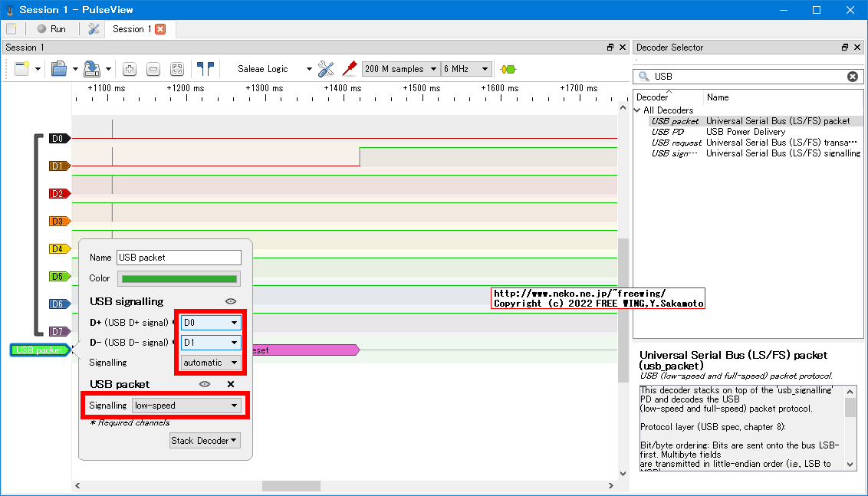Screen dimensions: 868x496
Task: Open the low-speed Signalling dropdown
Action: pos(186,406)
